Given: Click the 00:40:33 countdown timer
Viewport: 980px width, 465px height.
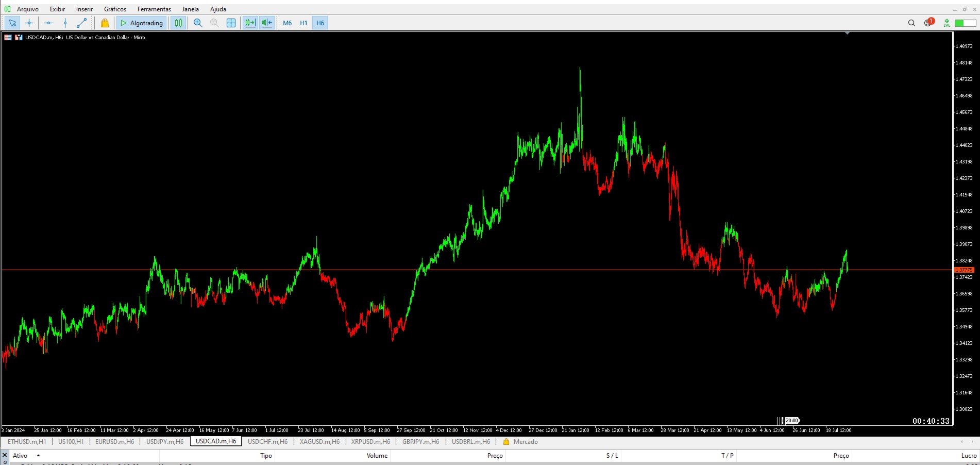Looking at the screenshot, I should pyautogui.click(x=931, y=421).
